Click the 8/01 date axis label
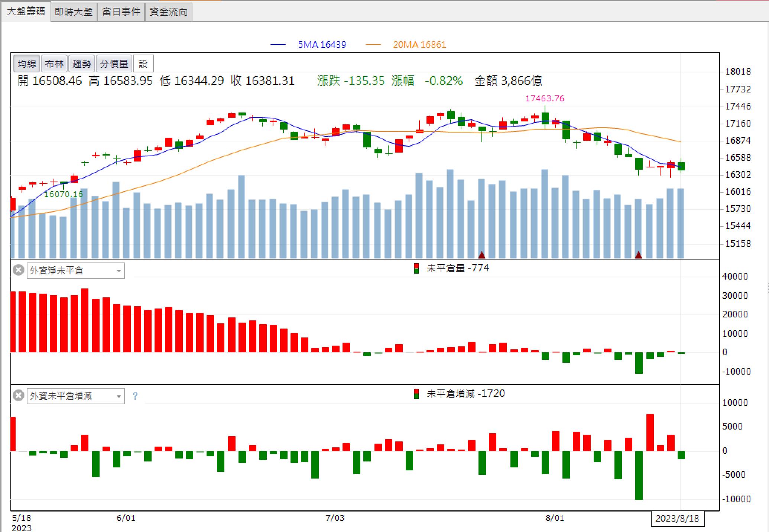 (x=555, y=518)
